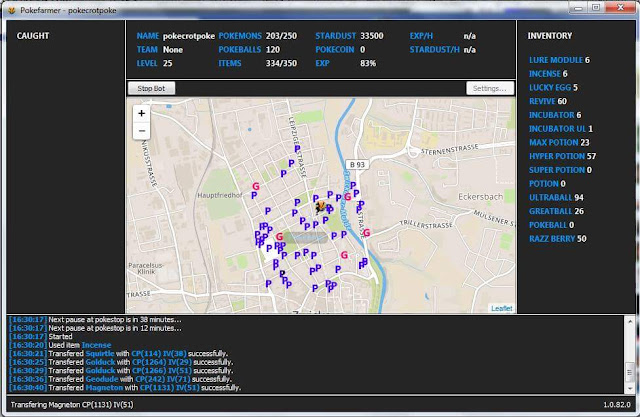Open the Settings dialog

pos(490,89)
